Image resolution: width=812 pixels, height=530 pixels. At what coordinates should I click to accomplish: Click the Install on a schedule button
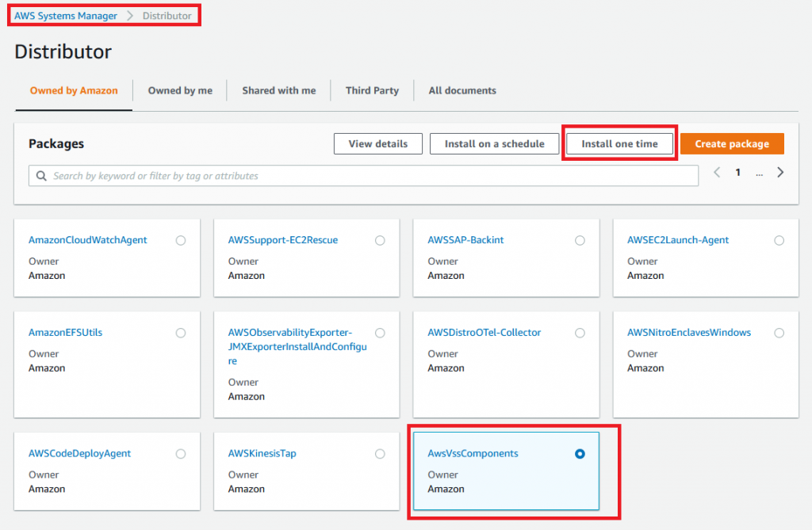point(494,143)
